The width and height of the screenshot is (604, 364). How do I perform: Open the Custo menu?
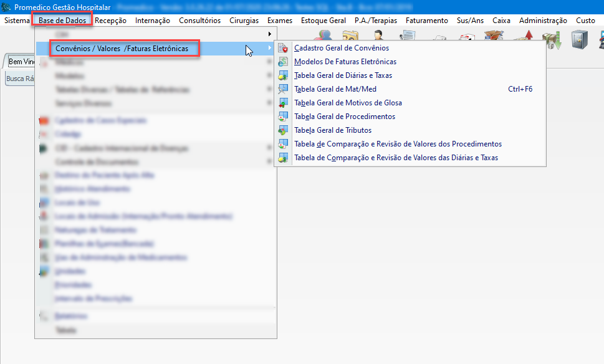coord(585,21)
